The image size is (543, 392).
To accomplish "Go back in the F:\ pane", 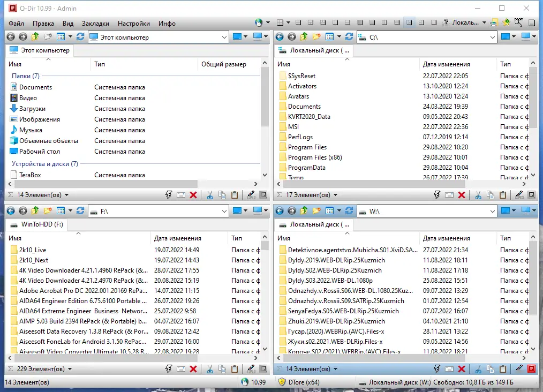I will [x=11, y=211].
